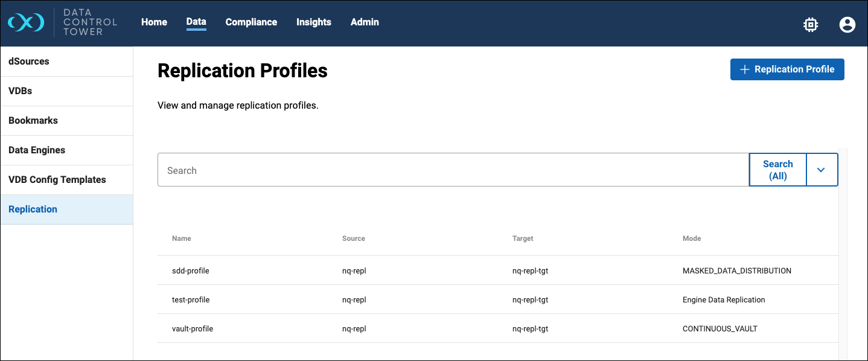868x361 pixels.
Task: Click the plus Replication Profile button
Action: (787, 69)
